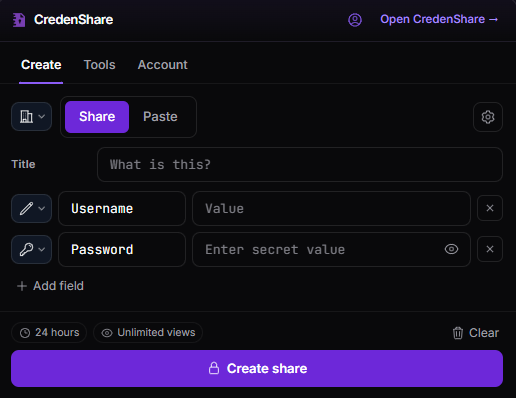
Task: Select the Paste mode
Action: tap(160, 117)
